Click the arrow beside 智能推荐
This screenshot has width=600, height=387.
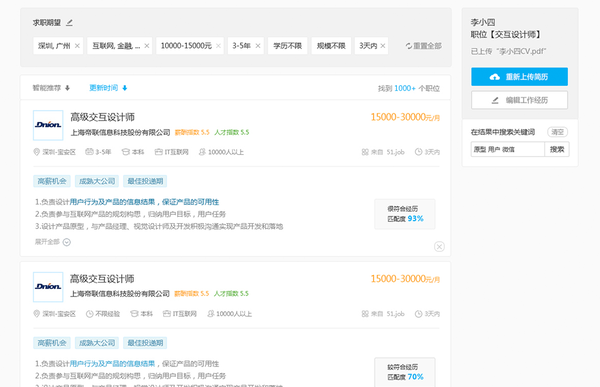(67, 88)
